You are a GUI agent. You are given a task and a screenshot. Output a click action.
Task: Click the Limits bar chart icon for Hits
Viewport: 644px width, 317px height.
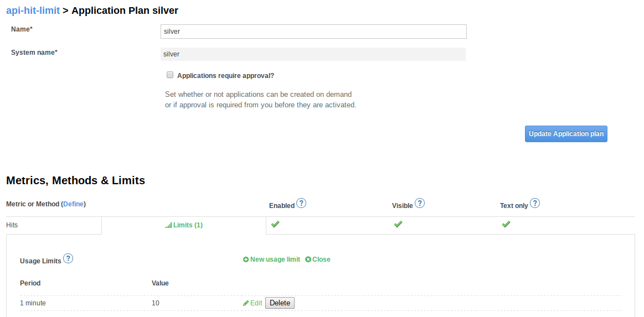(x=168, y=226)
